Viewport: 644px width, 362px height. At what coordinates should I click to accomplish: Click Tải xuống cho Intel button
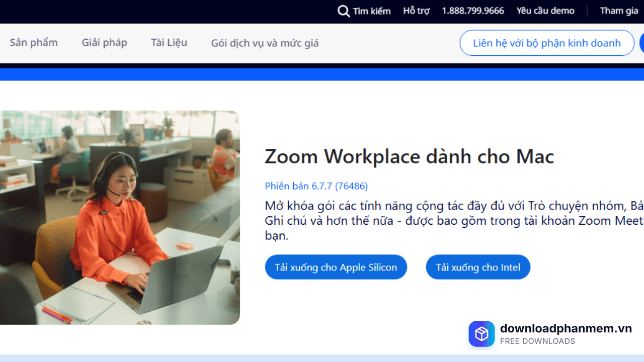[478, 267]
